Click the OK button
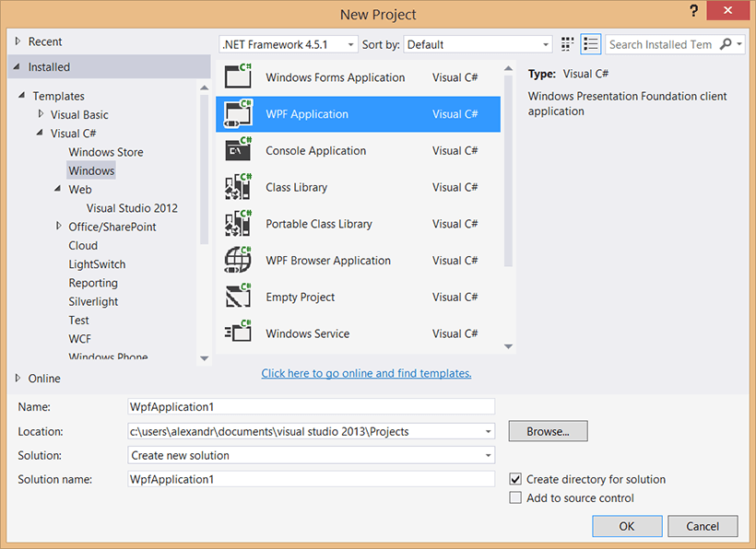The image size is (756, 549). click(x=627, y=526)
